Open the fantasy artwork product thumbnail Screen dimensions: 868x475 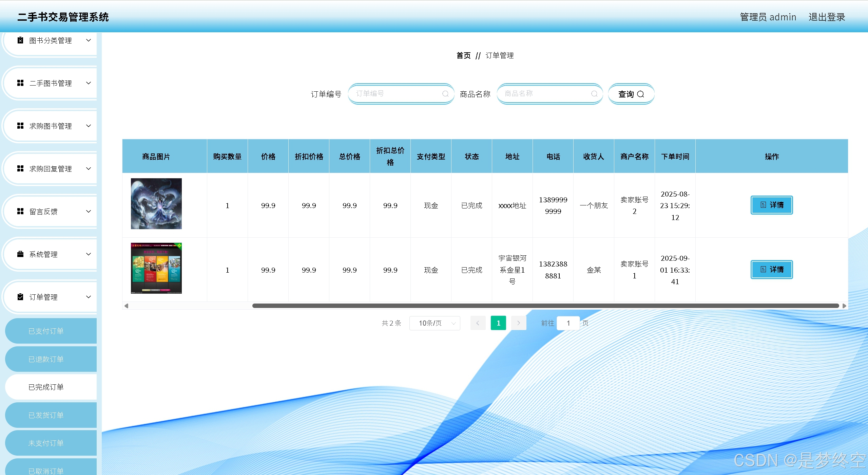156,204
